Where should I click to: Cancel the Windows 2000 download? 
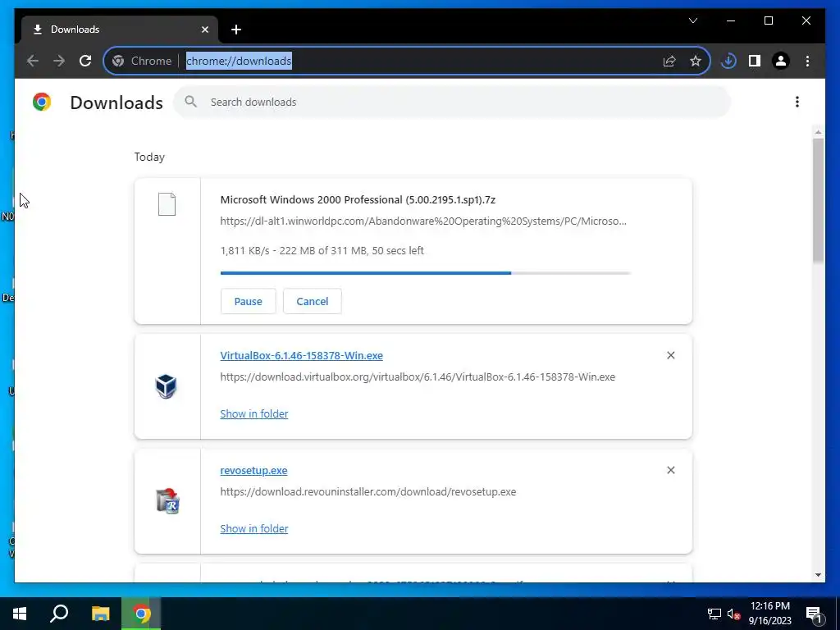click(313, 301)
